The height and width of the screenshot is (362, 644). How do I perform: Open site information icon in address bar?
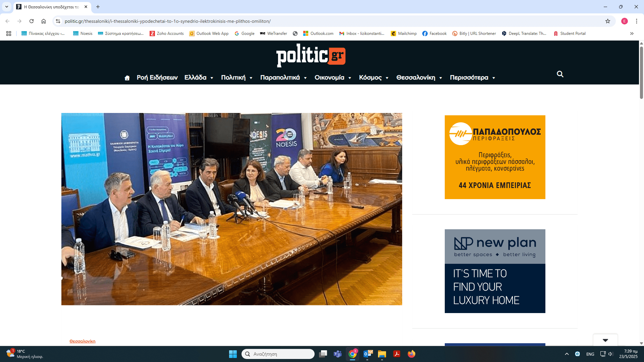click(58, 21)
